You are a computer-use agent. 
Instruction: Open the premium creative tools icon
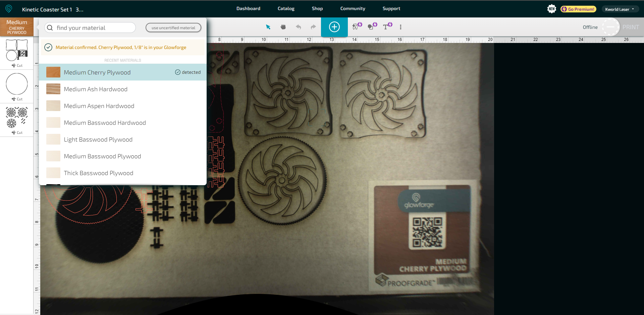pos(356,27)
